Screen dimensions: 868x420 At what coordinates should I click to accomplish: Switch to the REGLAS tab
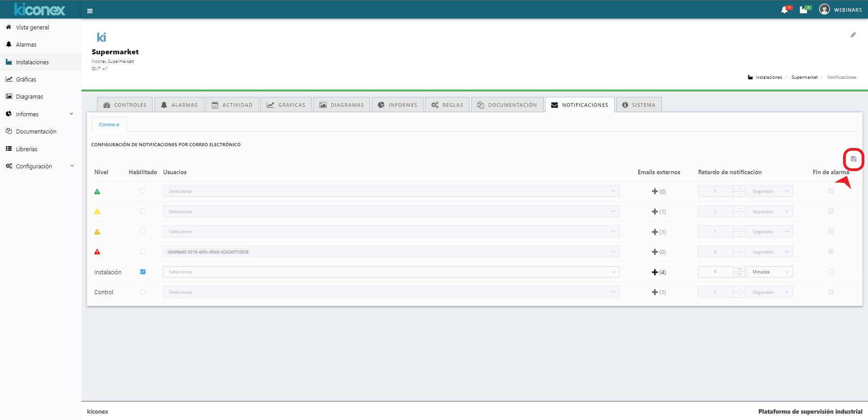pyautogui.click(x=447, y=105)
